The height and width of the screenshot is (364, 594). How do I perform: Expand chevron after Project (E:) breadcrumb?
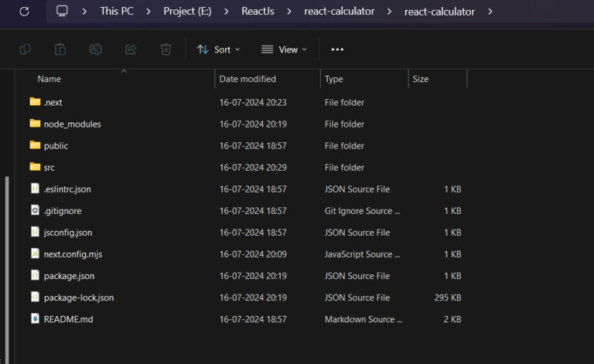point(227,12)
